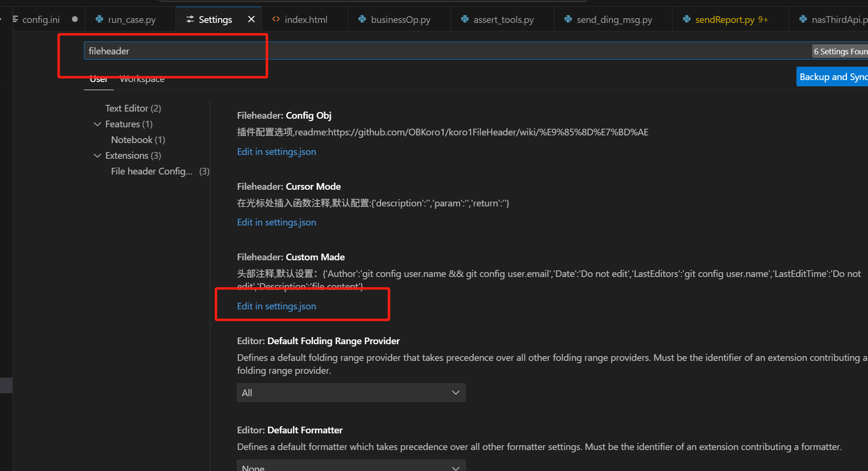Click the Backup and Sync button
The image size is (868, 471).
click(x=832, y=77)
